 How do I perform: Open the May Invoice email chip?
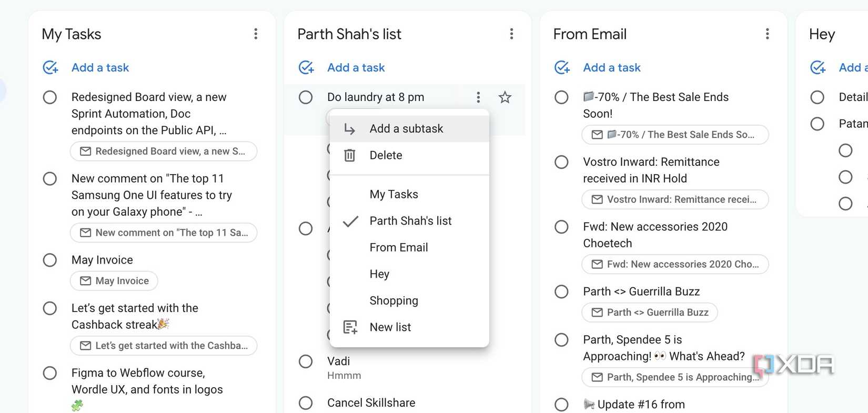pos(114,281)
